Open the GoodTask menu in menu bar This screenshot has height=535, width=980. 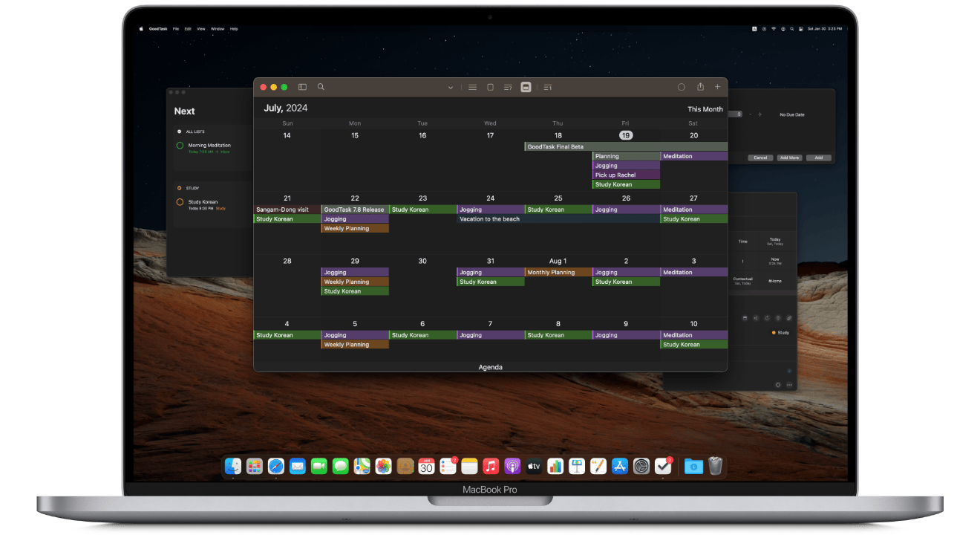157,29
